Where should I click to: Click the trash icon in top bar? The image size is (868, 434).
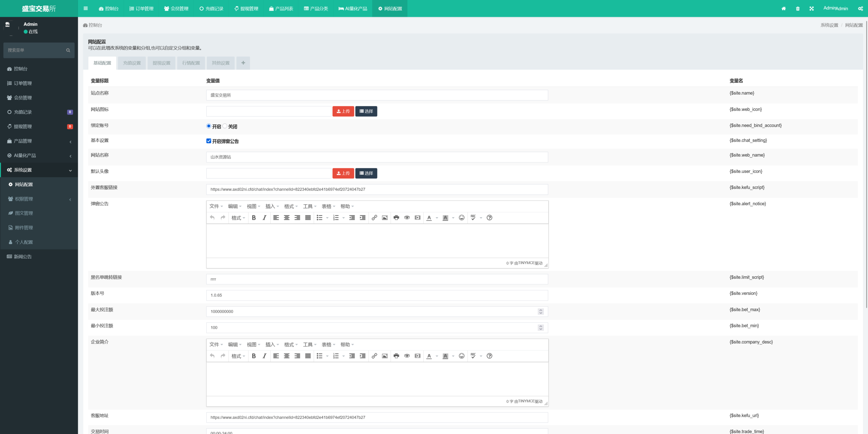click(x=797, y=8)
